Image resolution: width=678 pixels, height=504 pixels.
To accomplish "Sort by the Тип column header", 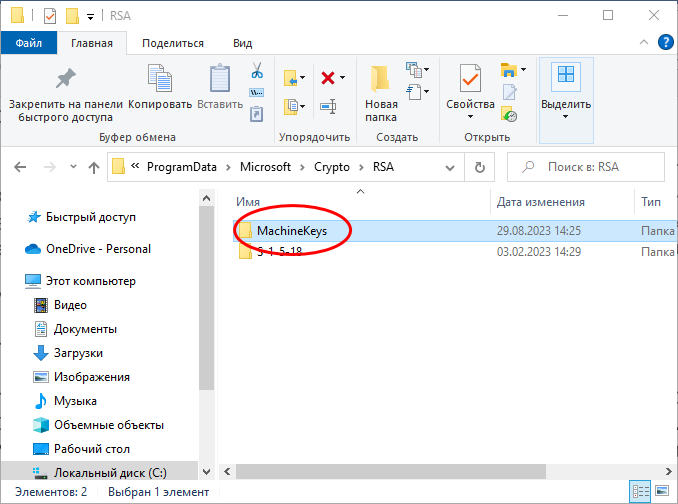I will (x=651, y=202).
